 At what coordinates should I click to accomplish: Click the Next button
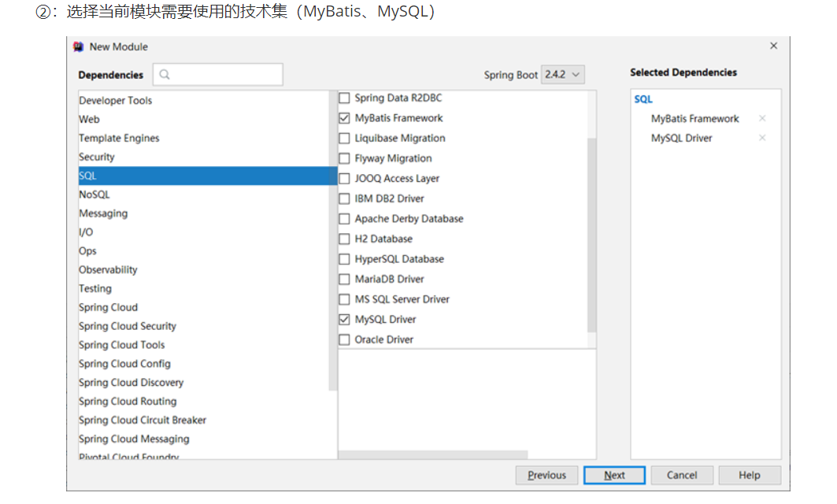pos(614,475)
